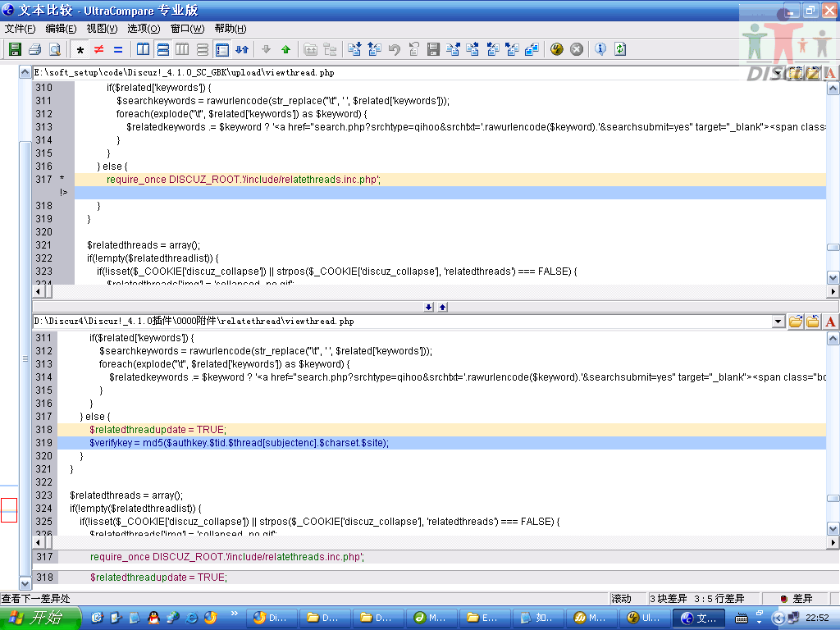The width and height of the screenshot is (840, 630).
Task: Switch to two-pane horizontal layout icon
Action: 163,50
